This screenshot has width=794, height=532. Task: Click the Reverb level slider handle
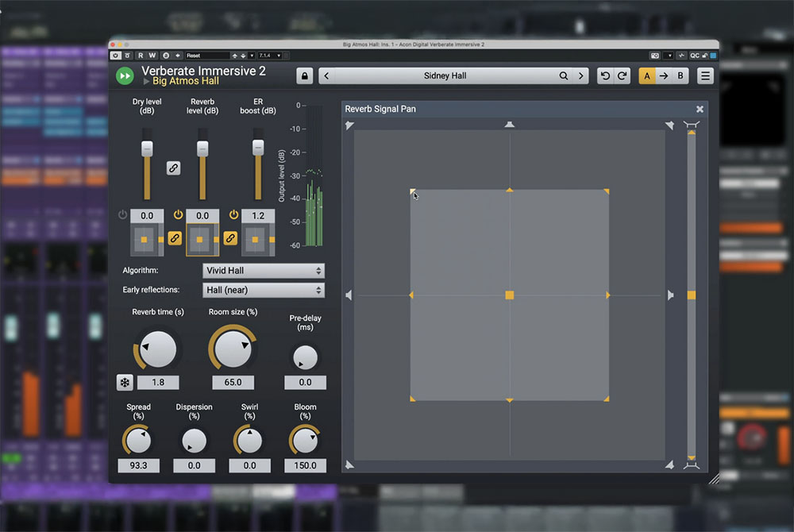point(202,148)
